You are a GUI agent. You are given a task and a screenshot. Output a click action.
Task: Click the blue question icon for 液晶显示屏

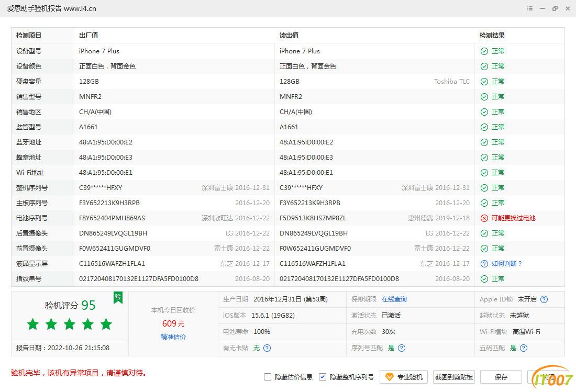click(x=484, y=264)
